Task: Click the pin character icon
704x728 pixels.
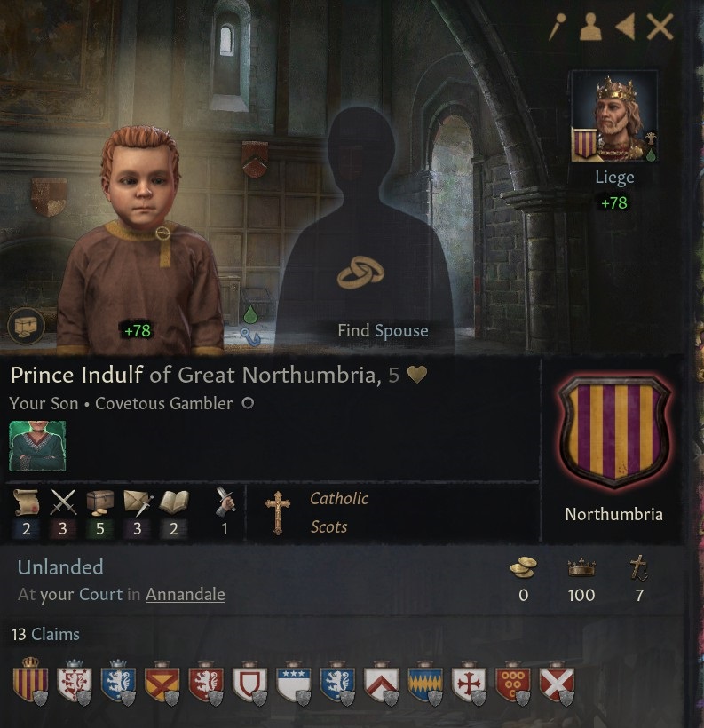Action: 558,27
